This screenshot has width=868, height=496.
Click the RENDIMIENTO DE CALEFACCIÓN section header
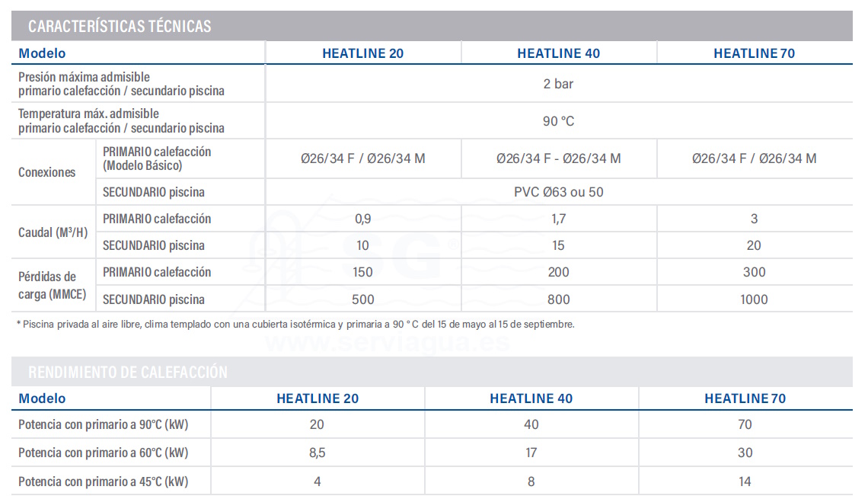click(127, 373)
